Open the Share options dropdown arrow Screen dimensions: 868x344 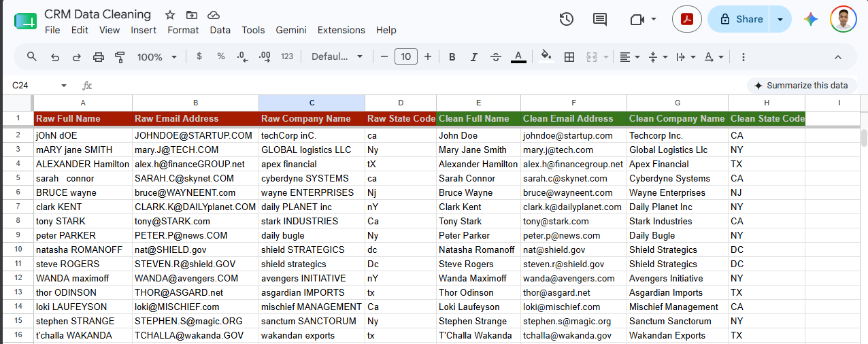pos(780,19)
